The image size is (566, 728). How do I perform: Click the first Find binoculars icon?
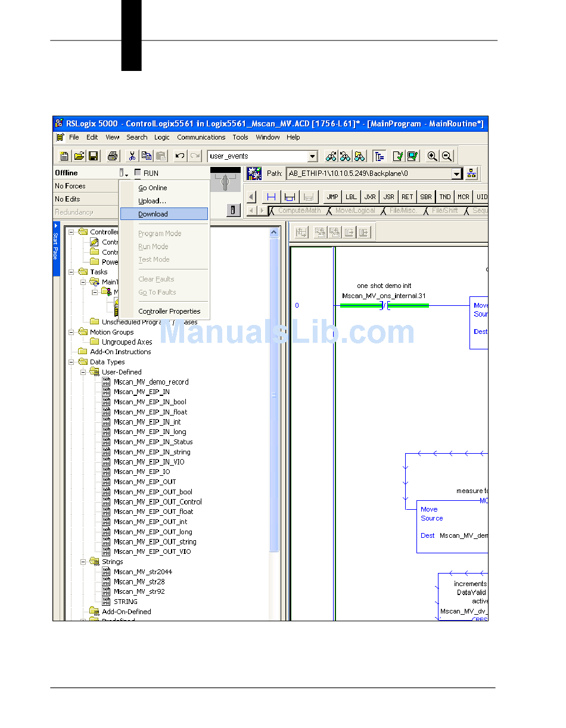[x=331, y=156]
